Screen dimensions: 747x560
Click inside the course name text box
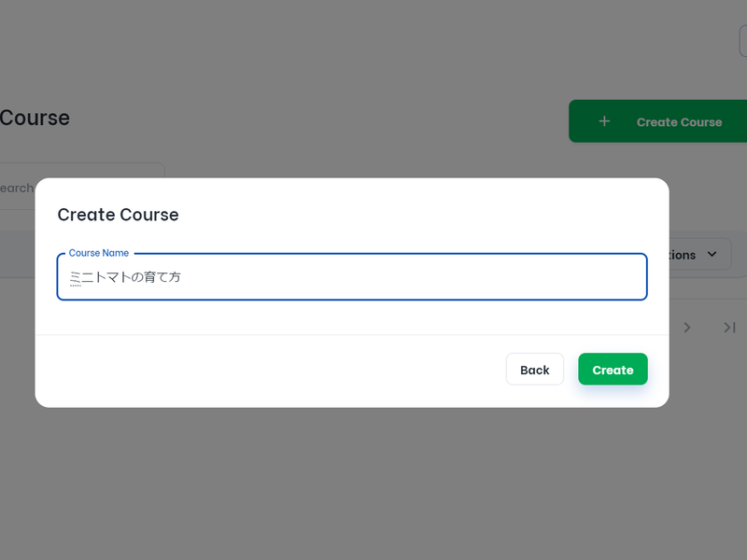click(x=352, y=277)
